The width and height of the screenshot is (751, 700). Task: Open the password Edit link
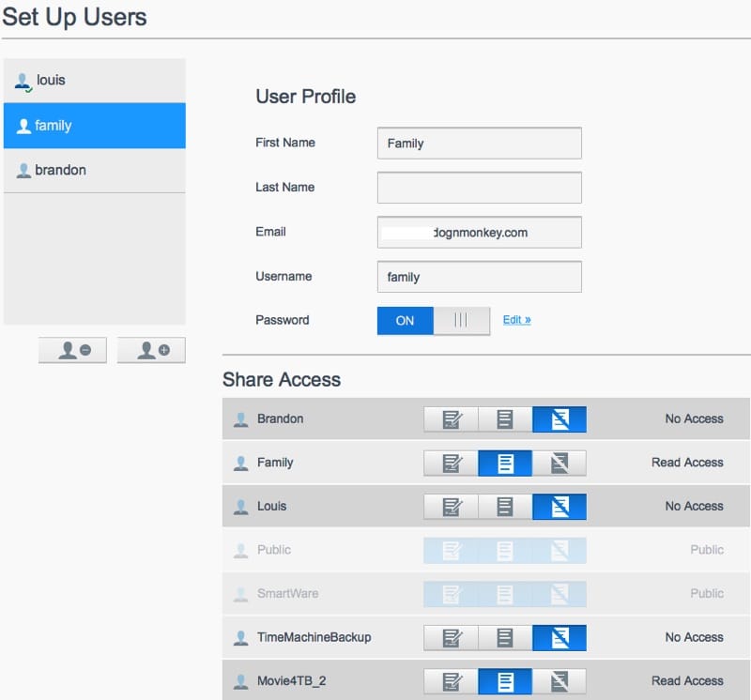(516, 320)
